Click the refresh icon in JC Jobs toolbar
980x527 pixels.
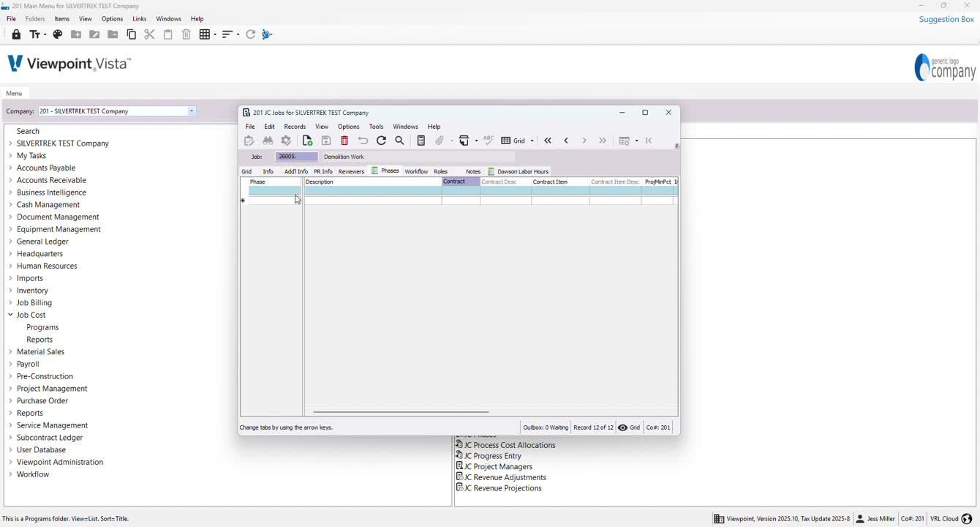click(381, 141)
